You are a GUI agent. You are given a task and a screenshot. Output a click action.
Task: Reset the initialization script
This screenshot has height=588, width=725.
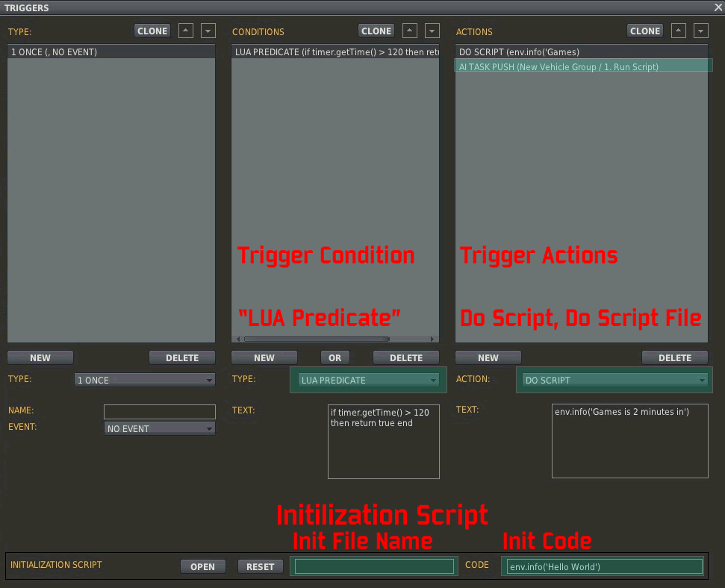pyautogui.click(x=261, y=567)
